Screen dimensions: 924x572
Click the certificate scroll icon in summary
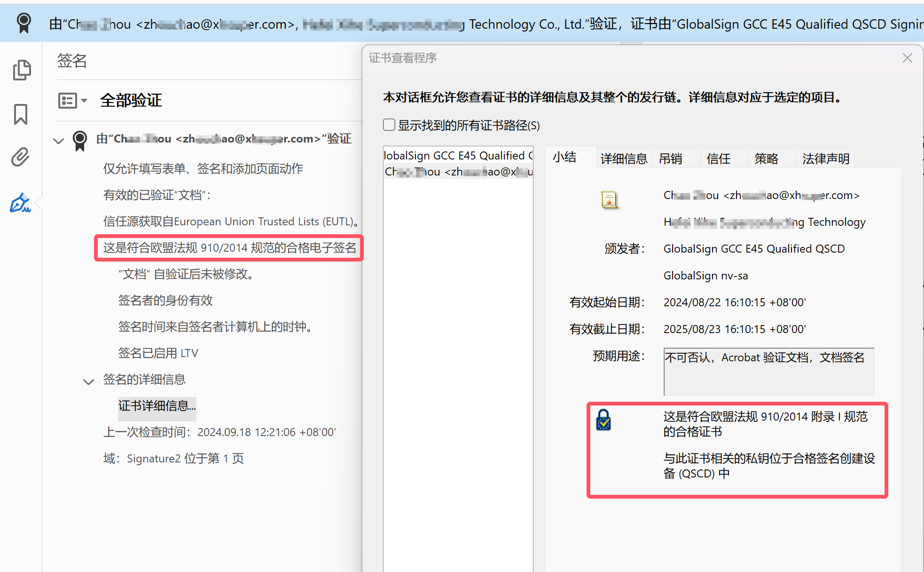610,200
